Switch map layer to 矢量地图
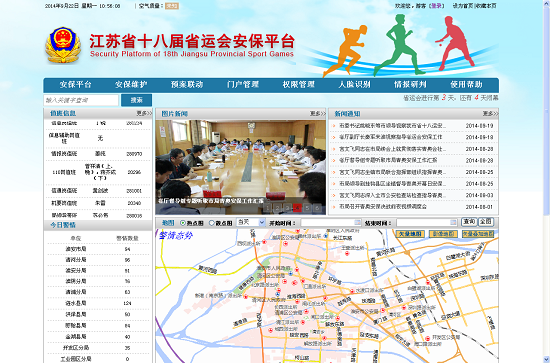 click(410, 234)
